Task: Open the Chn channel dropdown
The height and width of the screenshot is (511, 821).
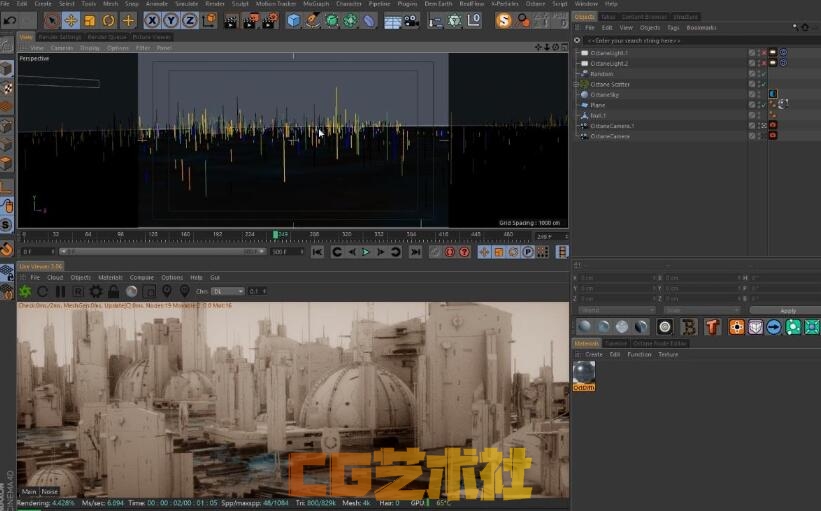Action: point(227,292)
